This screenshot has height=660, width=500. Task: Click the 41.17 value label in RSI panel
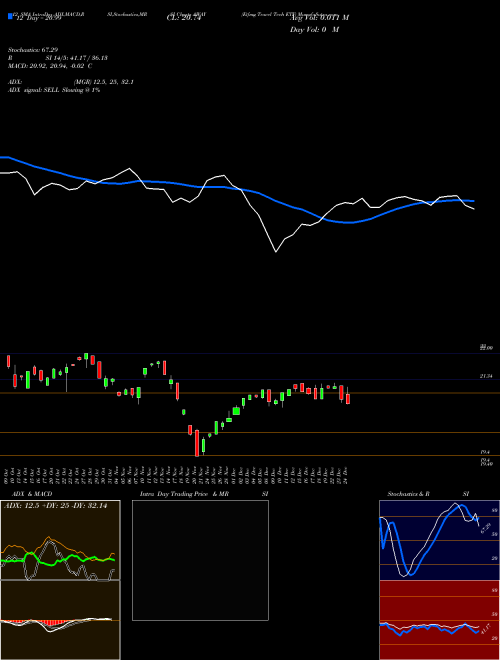pos(485,630)
